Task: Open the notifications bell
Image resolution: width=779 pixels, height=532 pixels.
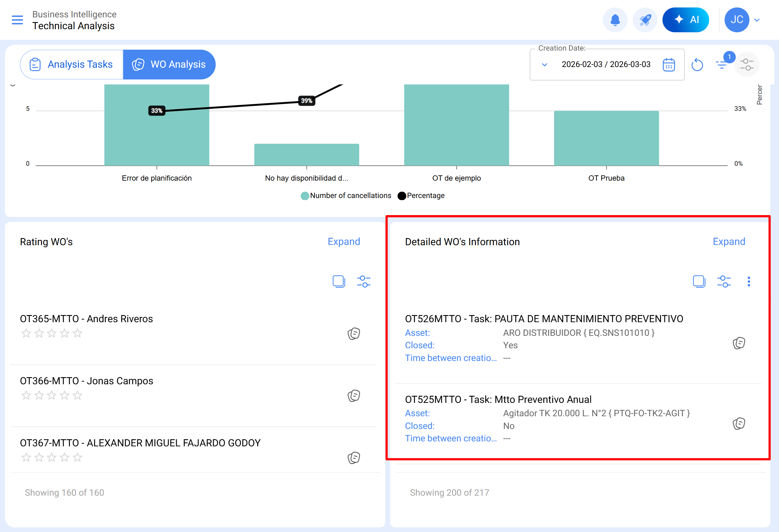Action: click(615, 20)
